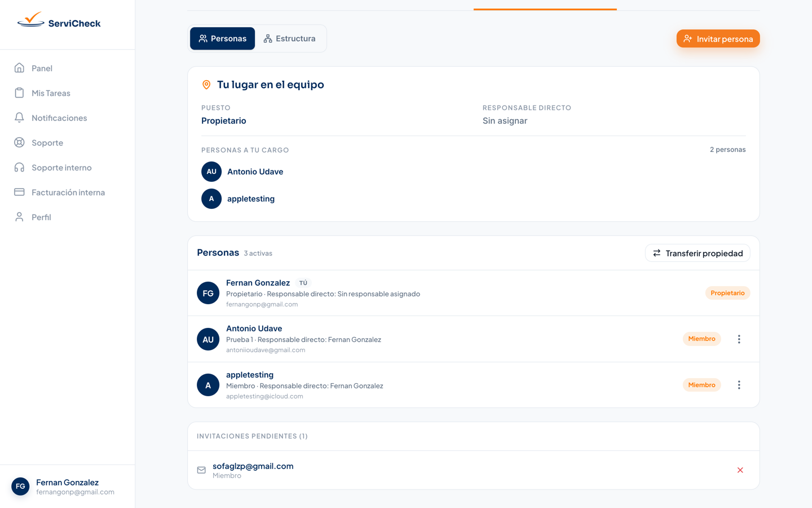Click Invitar persona button
This screenshot has width=812, height=508.
tap(718, 38)
